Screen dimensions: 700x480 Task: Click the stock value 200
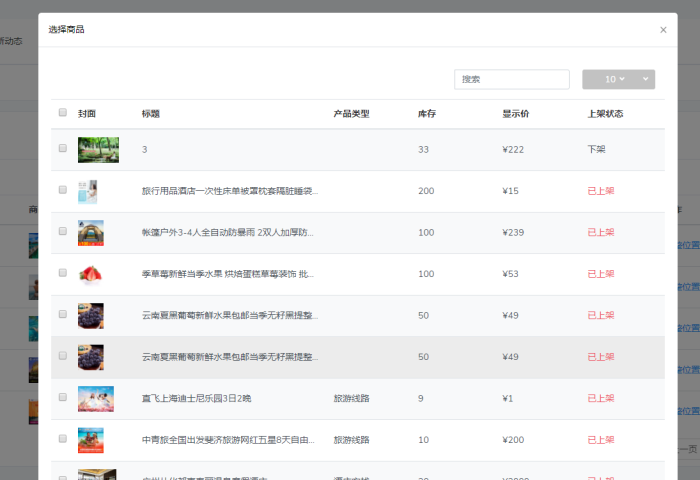[426, 191]
